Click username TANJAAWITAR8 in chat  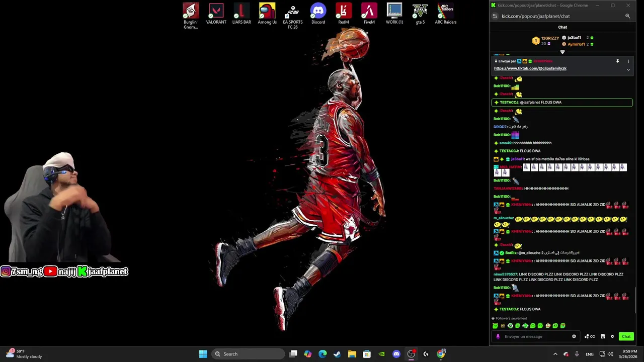(508, 189)
